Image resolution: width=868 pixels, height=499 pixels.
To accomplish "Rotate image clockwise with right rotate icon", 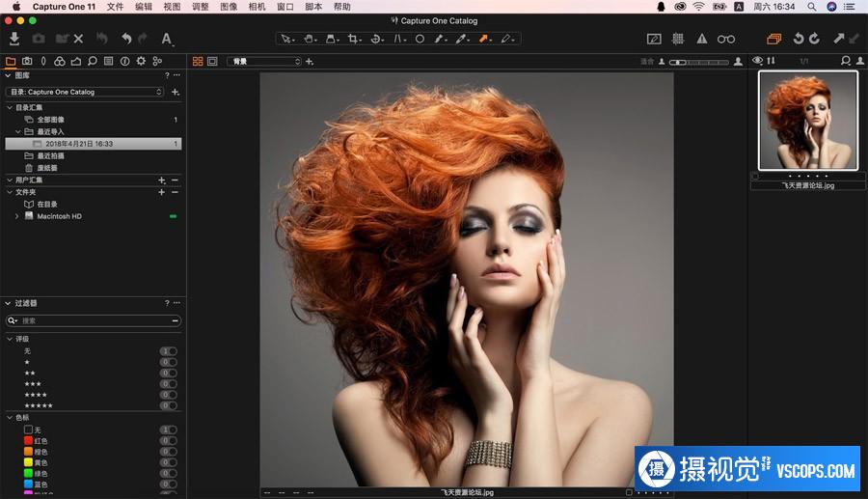I will 814,39.
